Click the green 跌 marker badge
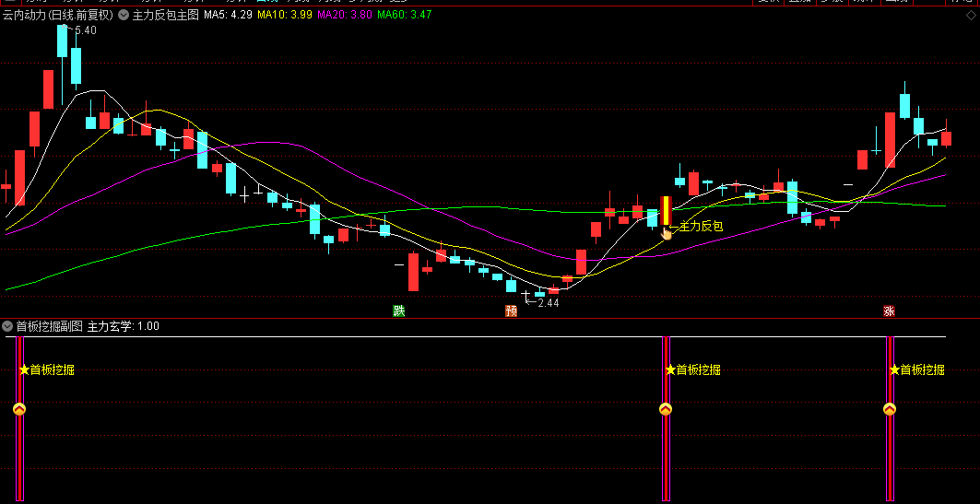The image size is (980, 504). pyautogui.click(x=399, y=311)
